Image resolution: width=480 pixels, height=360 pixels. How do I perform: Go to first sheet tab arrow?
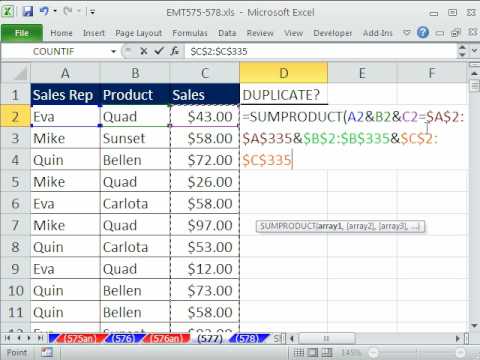pyautogui.click(x=7, y=339)
